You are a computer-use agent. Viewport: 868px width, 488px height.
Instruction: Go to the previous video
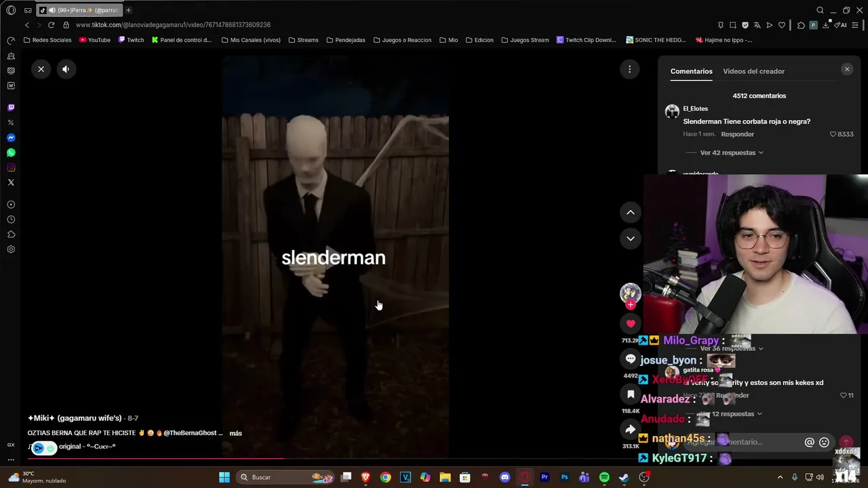coord(631,212)
